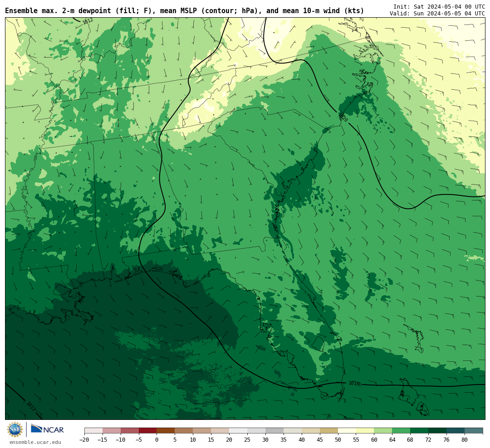Click the 80 colorbar tick label
The image size is (490, 448).
pyautogui.click(x=465, y=439)
